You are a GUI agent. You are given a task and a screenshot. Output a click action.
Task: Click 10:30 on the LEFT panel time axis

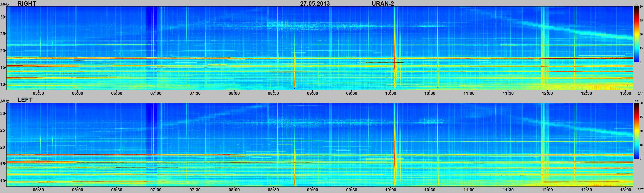coord(430,190)
